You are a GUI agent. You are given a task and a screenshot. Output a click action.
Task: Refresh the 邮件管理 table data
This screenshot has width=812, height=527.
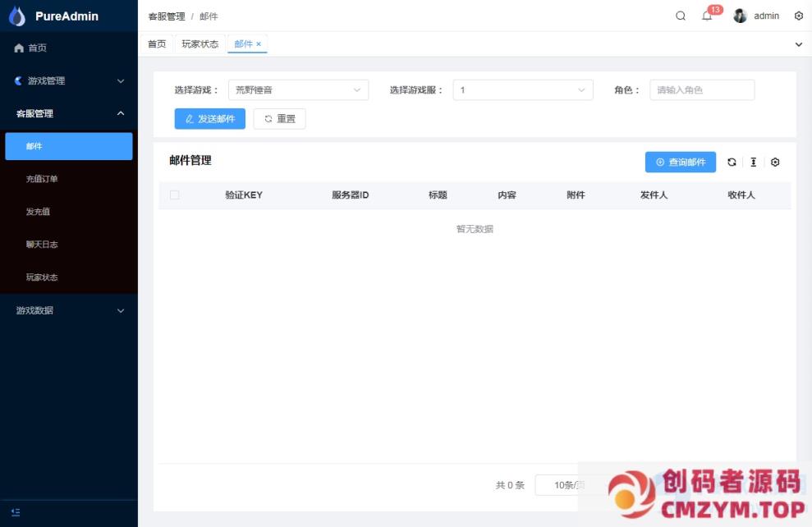pyautogui.click(x=732, y=162)
